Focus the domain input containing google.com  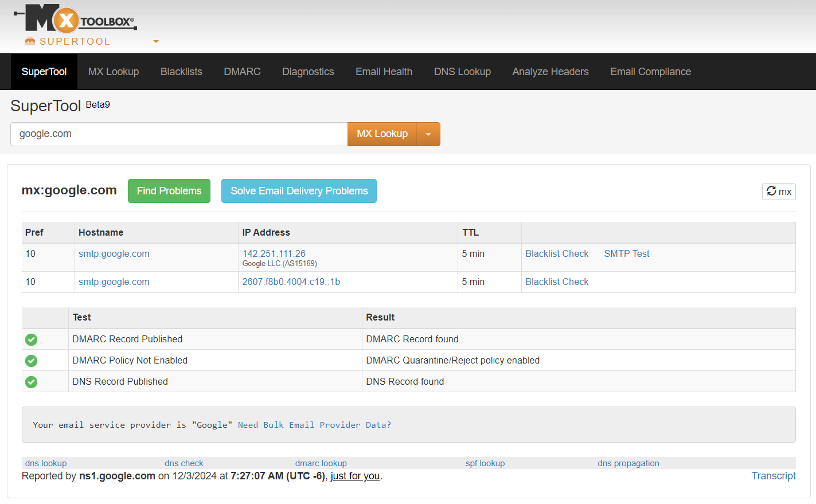tap(179, 134)
